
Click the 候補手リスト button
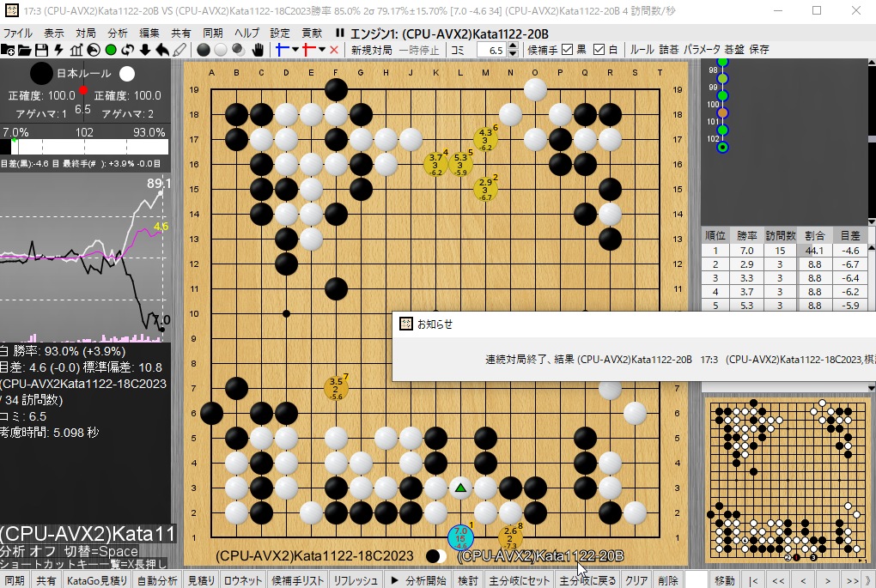coord(298,581)
